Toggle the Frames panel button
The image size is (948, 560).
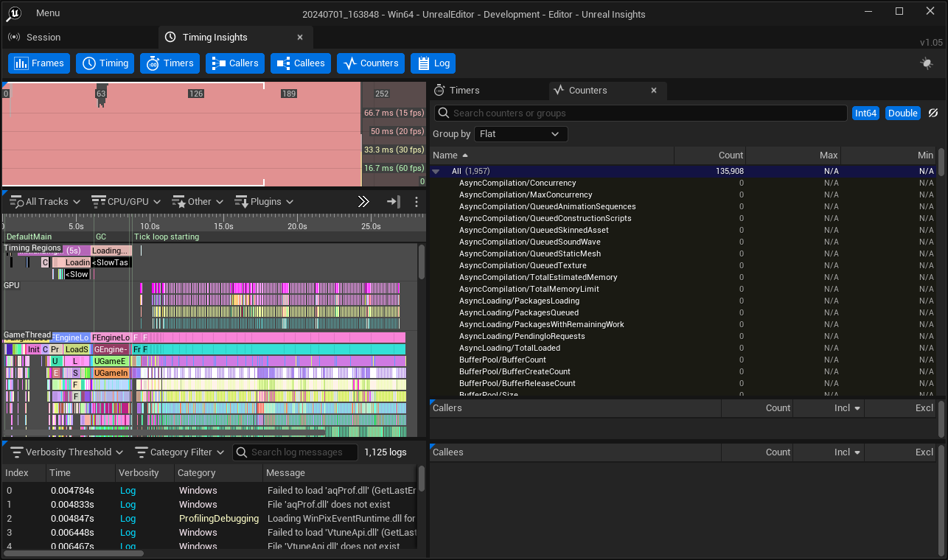coord(39,63)
